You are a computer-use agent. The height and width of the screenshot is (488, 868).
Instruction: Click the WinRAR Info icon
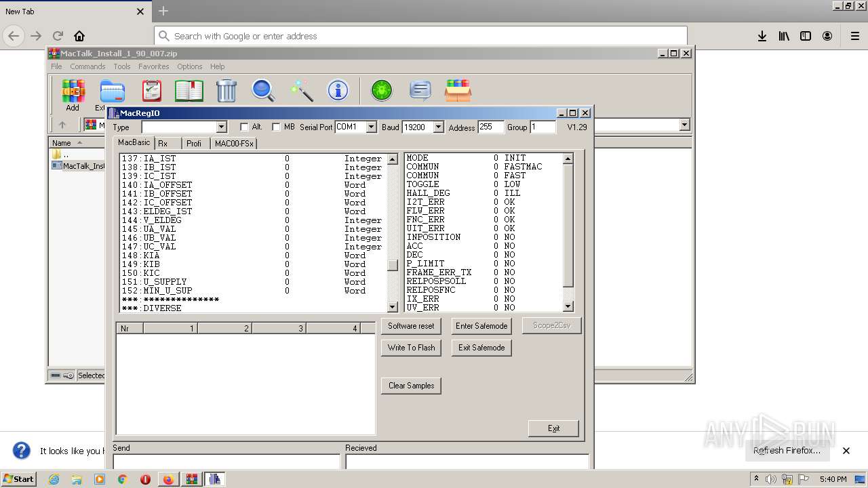click(338, 91)
